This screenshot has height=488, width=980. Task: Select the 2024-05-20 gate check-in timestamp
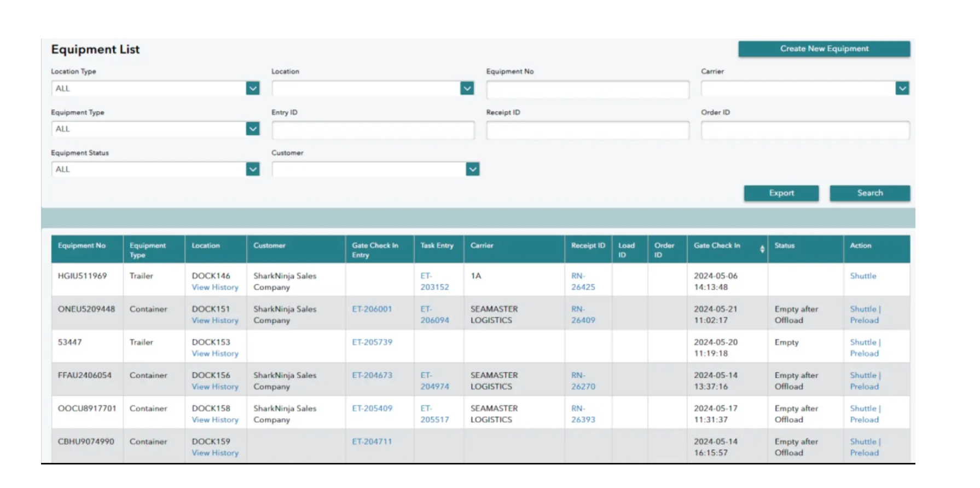pos(716,348)
